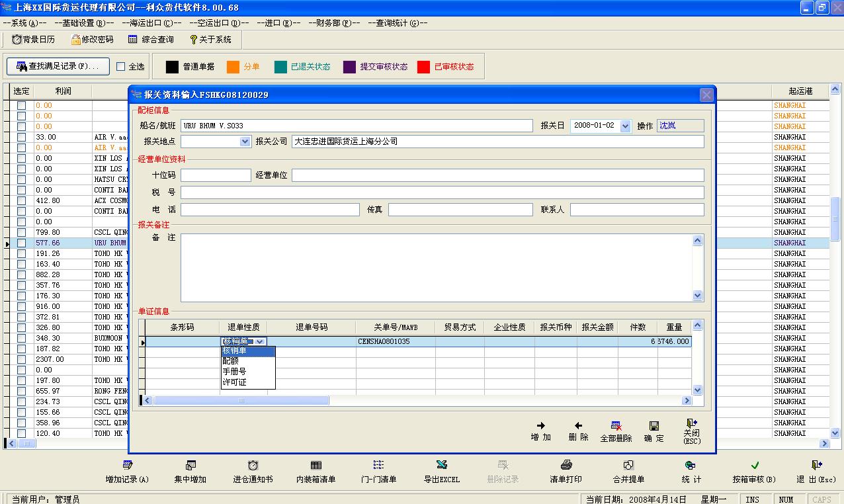This screenshot has width=844, height=504.
Task: Open 综合查询 query tool
Action: click(x=151, y=40)
